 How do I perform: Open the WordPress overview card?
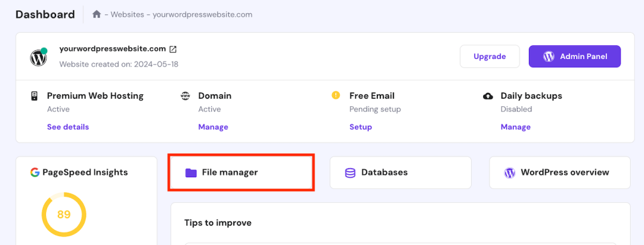click(560, 173)
